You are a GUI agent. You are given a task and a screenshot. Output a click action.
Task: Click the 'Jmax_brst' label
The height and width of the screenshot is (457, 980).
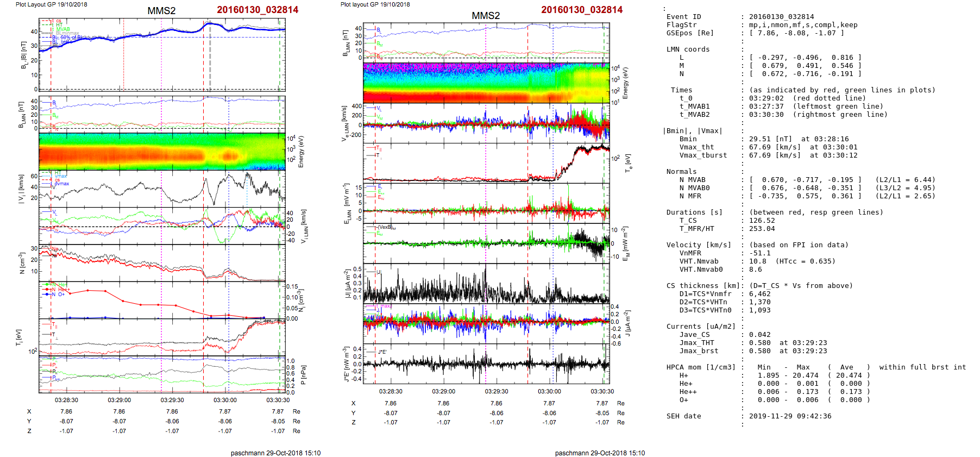[699, 351]
